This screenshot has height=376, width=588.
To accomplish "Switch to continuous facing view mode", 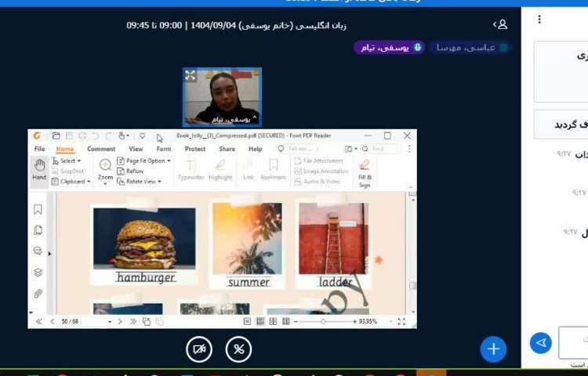I will [285, 321].
